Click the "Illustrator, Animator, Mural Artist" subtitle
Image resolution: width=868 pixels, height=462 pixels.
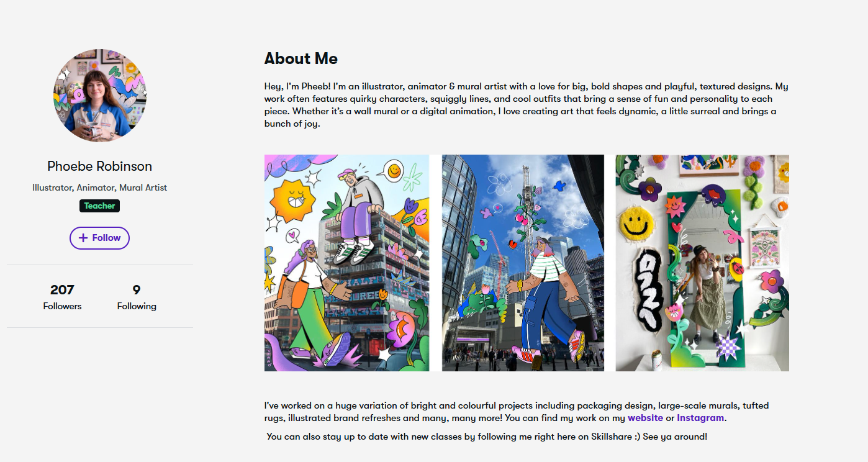pos(99,188)
